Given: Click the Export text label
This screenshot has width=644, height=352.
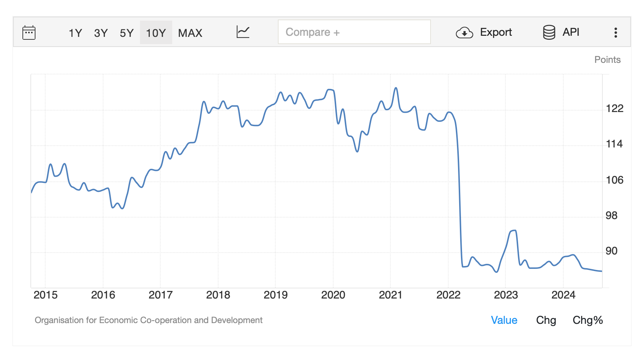Looking at the screenshot, I should 496,32.
